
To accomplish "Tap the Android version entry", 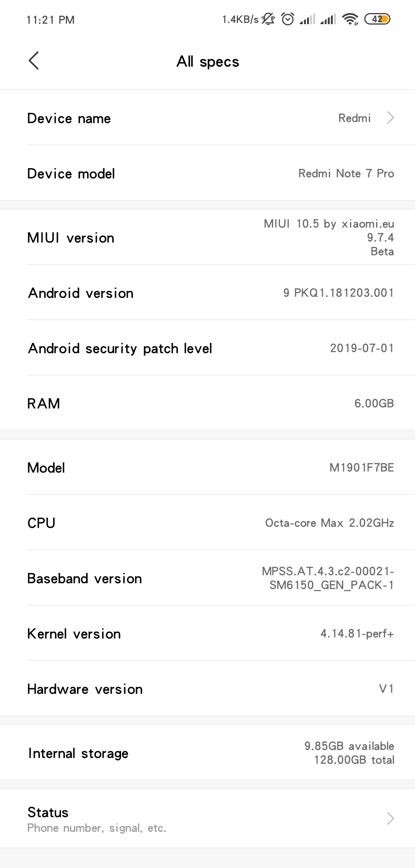I will click(207, 293).
